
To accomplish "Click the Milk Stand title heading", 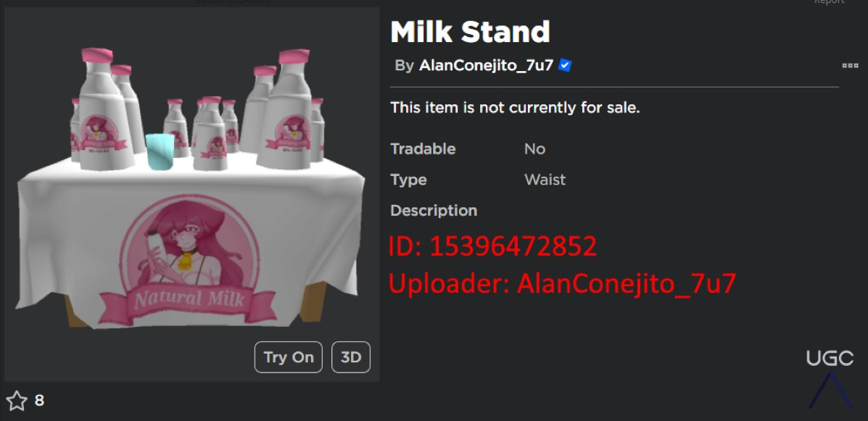I will [470, 32].
